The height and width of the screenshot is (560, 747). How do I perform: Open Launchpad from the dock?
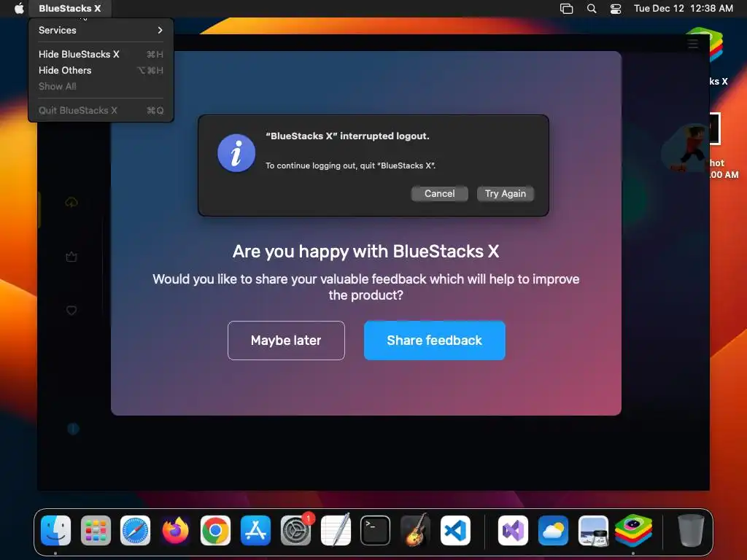click(x=96, y=530)
